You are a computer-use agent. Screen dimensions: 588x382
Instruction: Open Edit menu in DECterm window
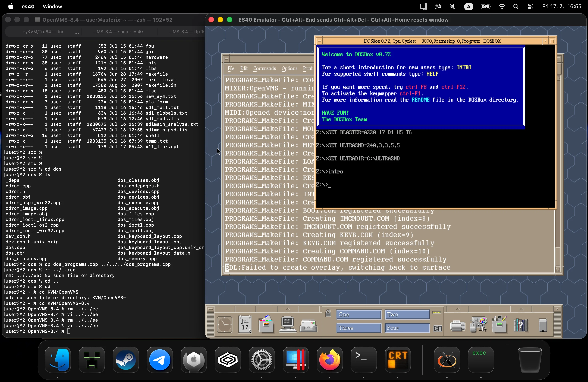[x=244, y=68]
